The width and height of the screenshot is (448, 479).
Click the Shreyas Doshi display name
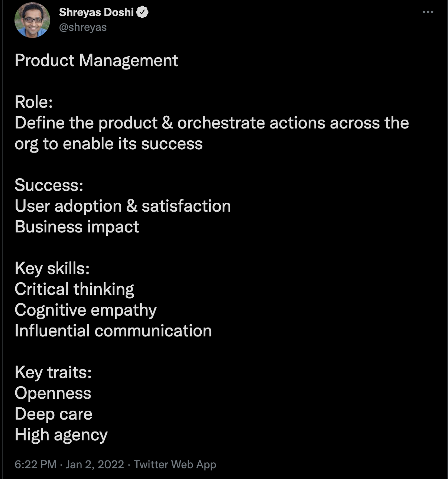[96, 12]
